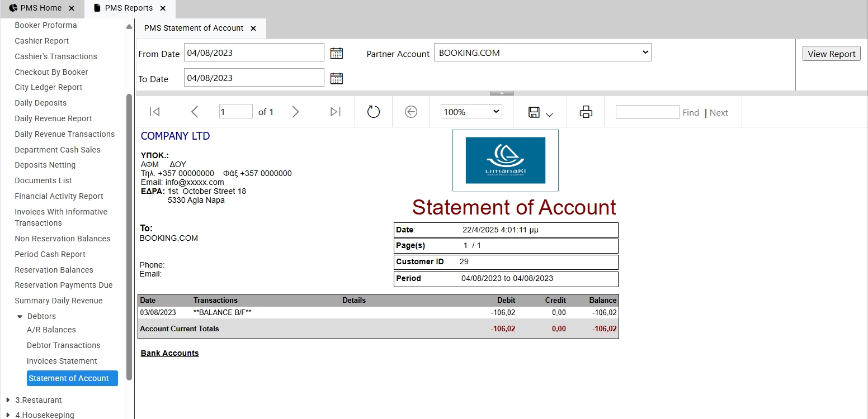Collapse the report parameters panel

[502, 93]
